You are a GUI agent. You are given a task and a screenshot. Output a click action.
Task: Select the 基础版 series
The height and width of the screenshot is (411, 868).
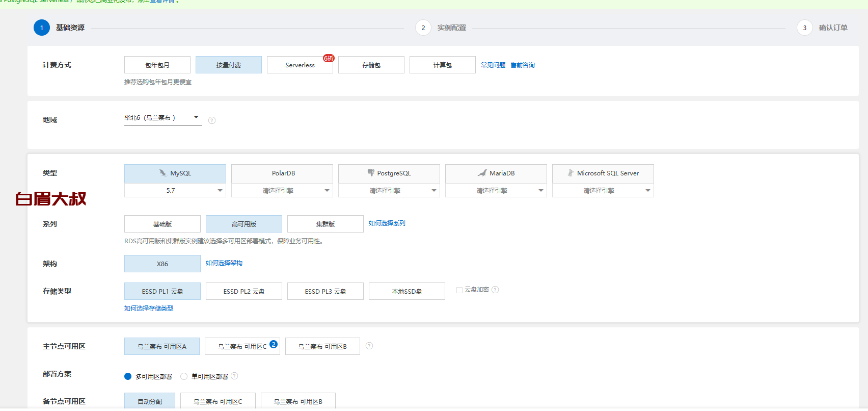[162, 224]
